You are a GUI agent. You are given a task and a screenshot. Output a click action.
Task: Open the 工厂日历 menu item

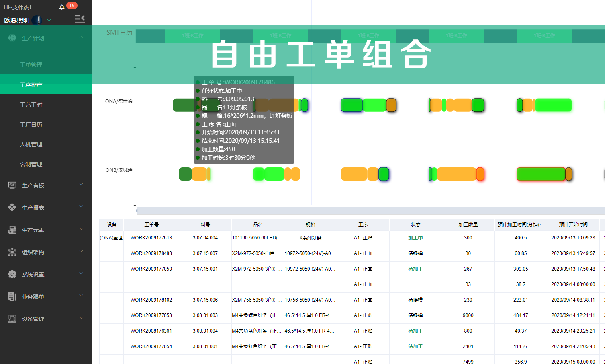pyautogui.click(x=30, y=124)
